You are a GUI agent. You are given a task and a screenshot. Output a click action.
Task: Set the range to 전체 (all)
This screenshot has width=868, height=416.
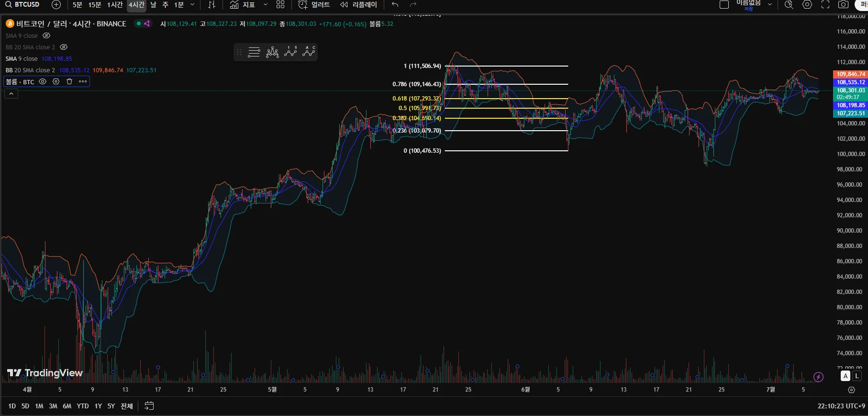pyautogui.click(x=127, y=406)
